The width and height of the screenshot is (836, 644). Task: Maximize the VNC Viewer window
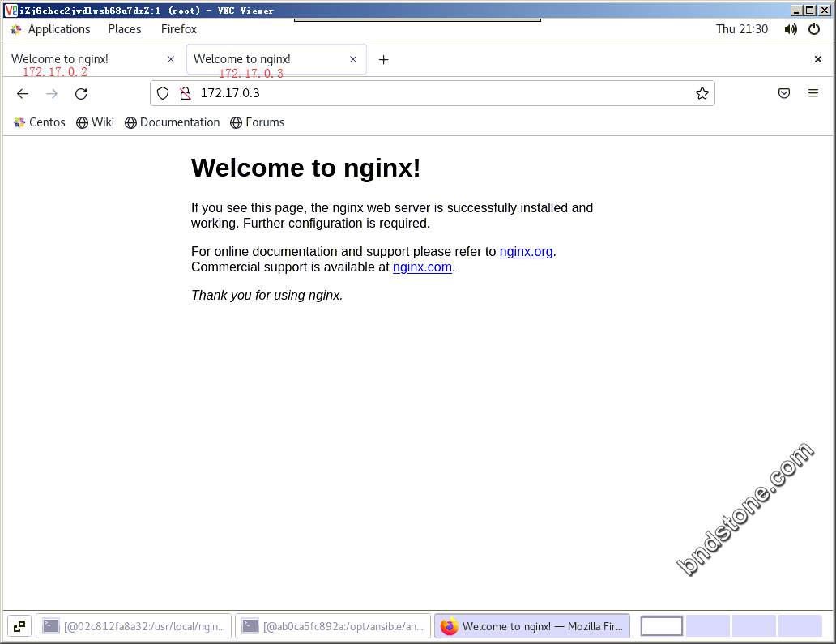click(810, 11)
